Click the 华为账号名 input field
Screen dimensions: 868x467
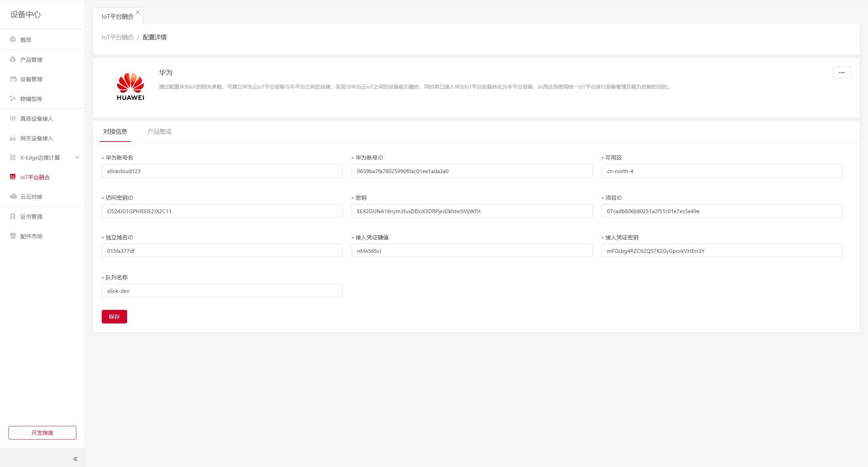click(222, 171)
